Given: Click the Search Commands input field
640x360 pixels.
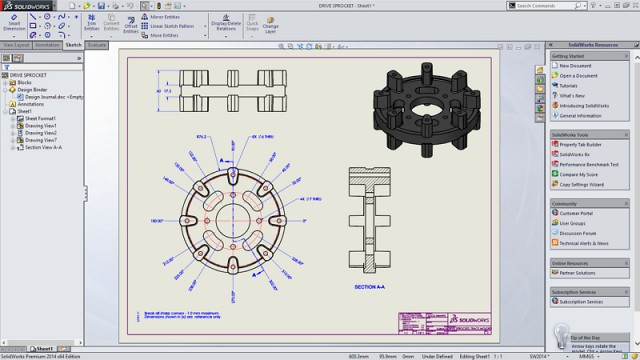Looking at the screenshot, I should pos(544,6).
